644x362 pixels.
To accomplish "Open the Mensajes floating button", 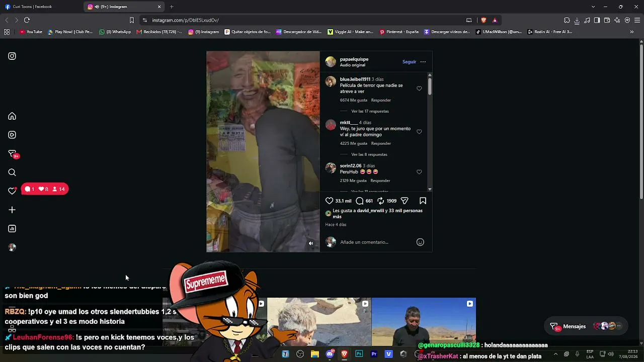I will [x=586, y=326].
